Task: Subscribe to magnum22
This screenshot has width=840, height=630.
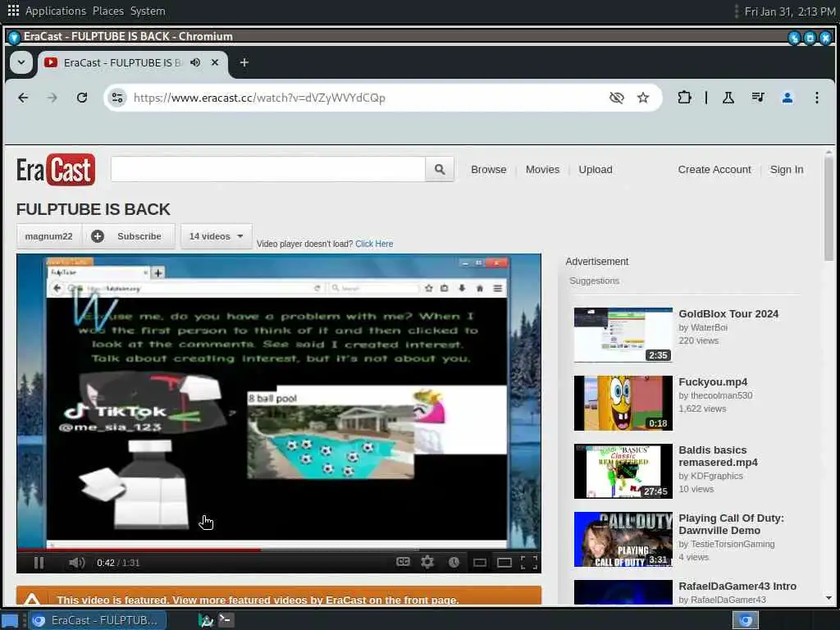Action: [x=129, y=236]
